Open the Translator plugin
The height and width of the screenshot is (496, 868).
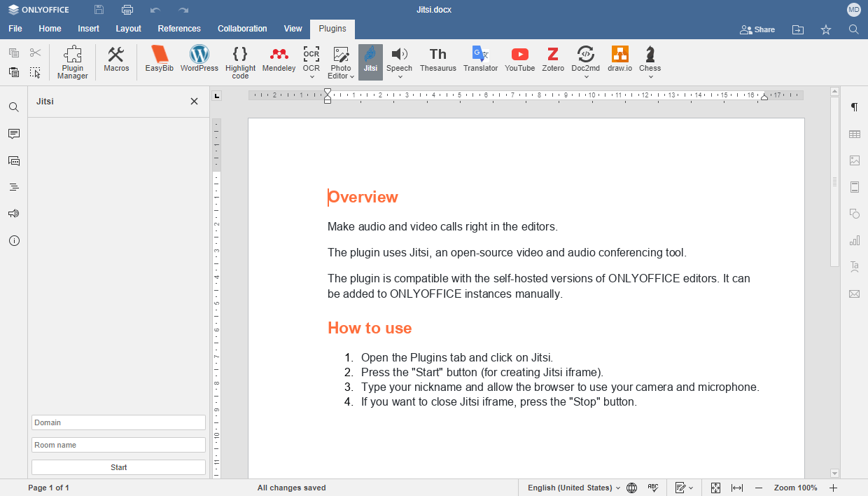480,60
